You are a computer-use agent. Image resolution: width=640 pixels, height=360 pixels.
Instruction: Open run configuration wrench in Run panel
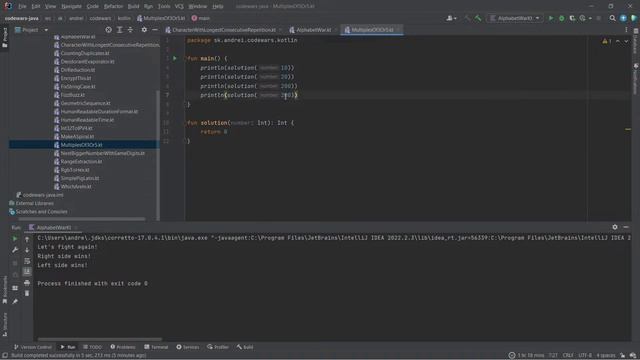(x=15, y=249)
